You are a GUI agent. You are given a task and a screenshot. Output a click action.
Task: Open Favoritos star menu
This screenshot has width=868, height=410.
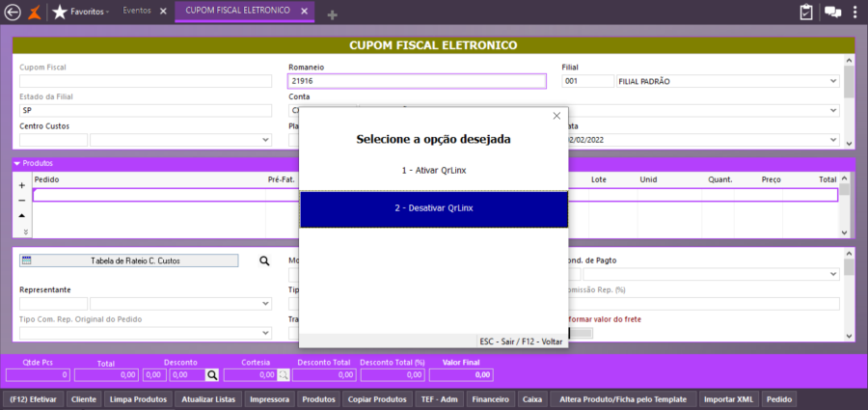pos(80,12)
